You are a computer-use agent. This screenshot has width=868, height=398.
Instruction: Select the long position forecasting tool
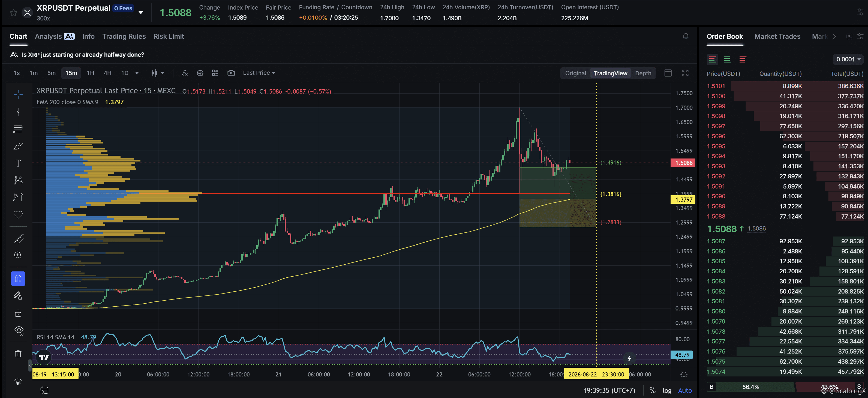click(x=18, y=197)
